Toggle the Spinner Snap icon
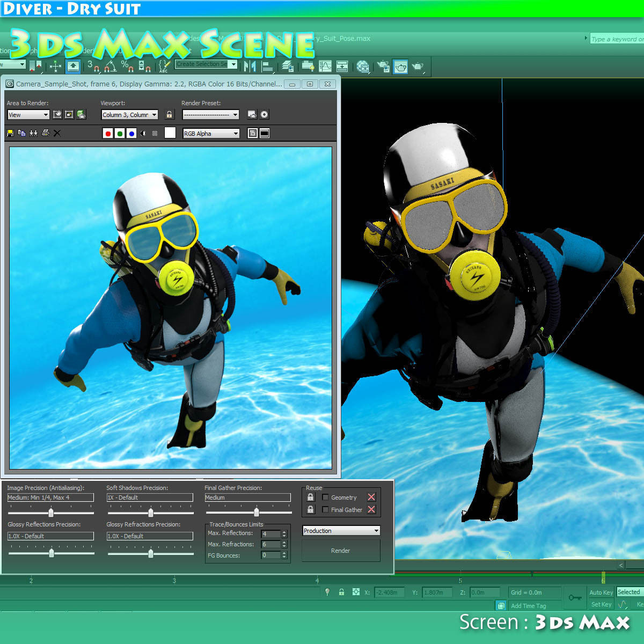This screenshot has width=644, height=644. pos(144,67)
